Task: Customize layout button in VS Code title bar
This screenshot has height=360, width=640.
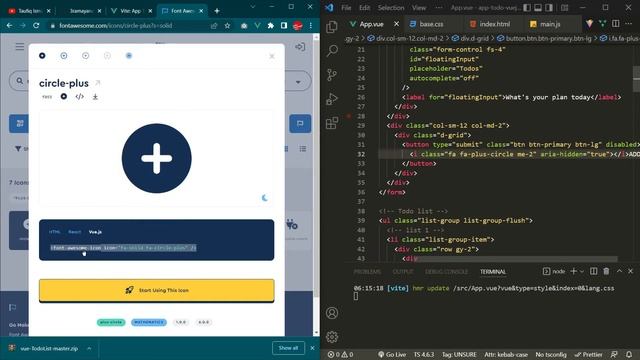Action: pyautogui.click(x=564, y=8)
